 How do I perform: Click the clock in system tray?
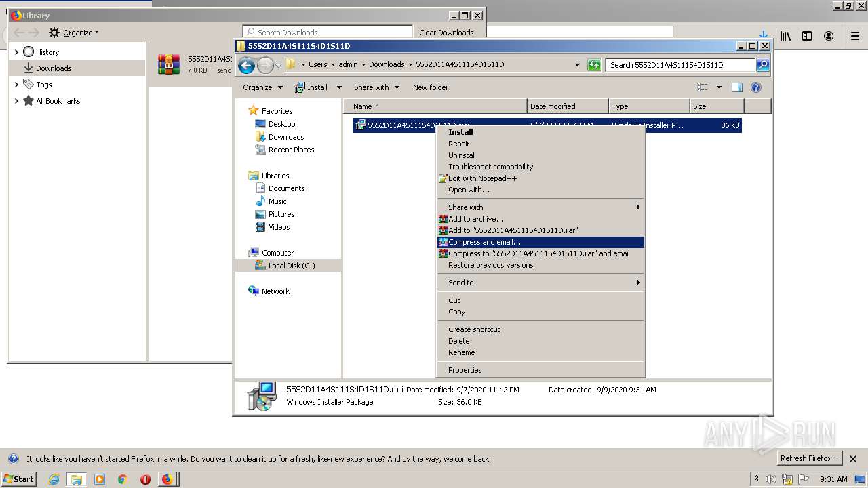tap(833, 479)
